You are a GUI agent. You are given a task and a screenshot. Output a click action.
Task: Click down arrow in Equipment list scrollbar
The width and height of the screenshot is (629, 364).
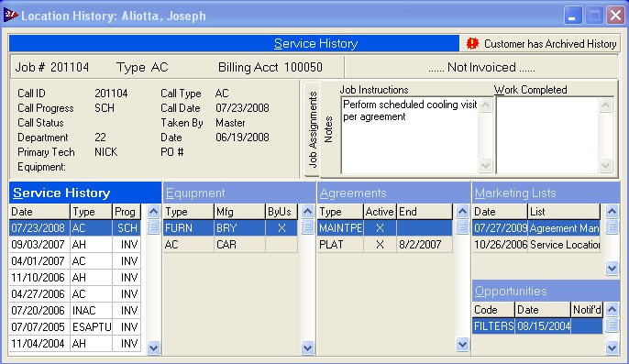tap(307, 347)
